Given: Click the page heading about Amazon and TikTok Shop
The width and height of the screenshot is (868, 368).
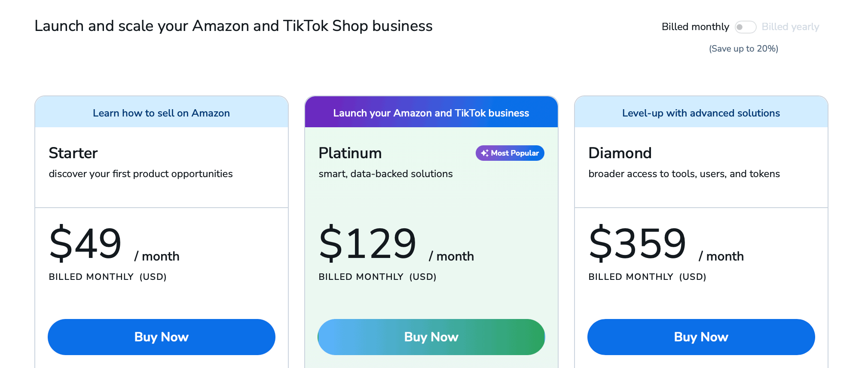Looking at the screenshot, I should [233, 26].
